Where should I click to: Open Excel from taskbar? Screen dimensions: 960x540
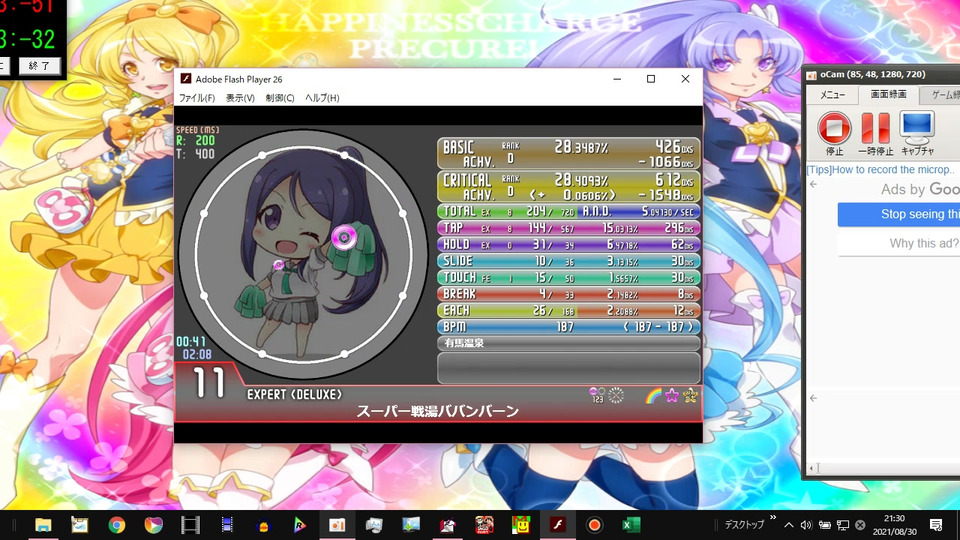click(x=631, y=525)
